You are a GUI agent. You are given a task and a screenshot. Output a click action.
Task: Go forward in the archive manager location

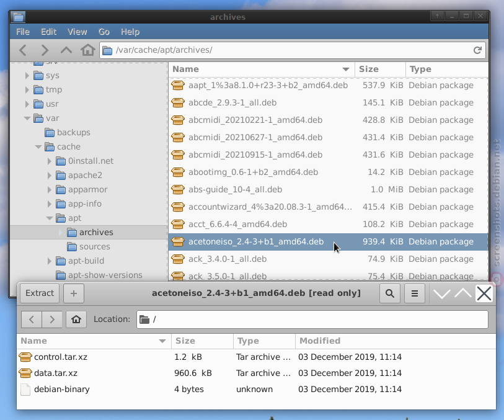click(x=52, y=319)
